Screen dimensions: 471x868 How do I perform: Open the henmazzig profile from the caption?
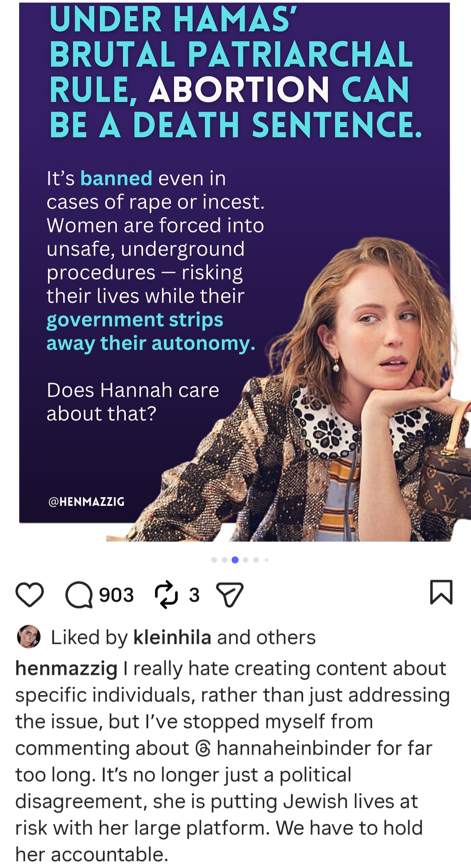point(66,669)
